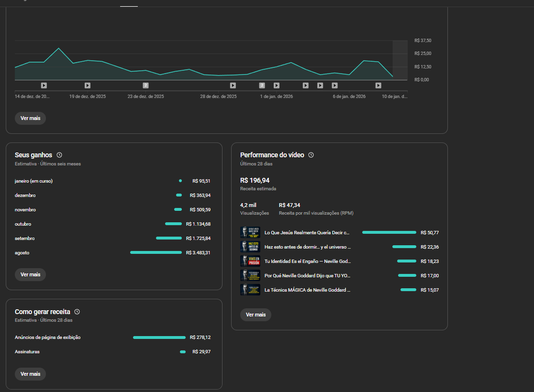Click video marker above 19 de dez. de 2025

(x=88, y=86)
